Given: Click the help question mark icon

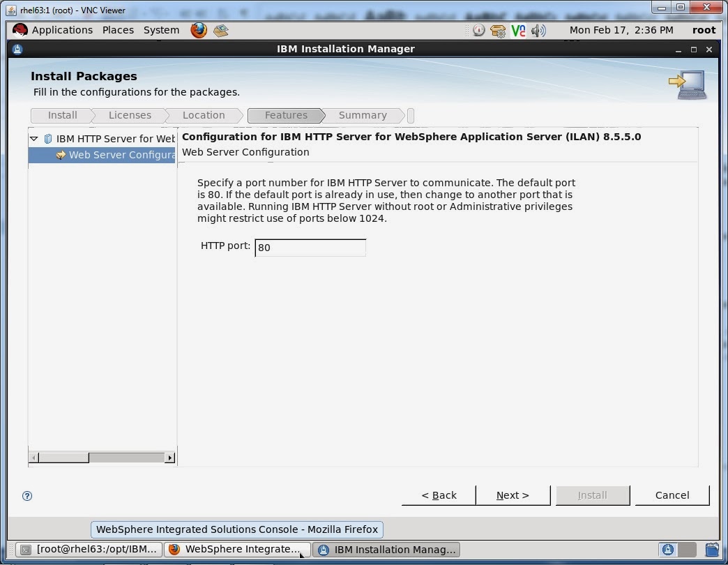Looking at the screenshot, I should point(26,495).
